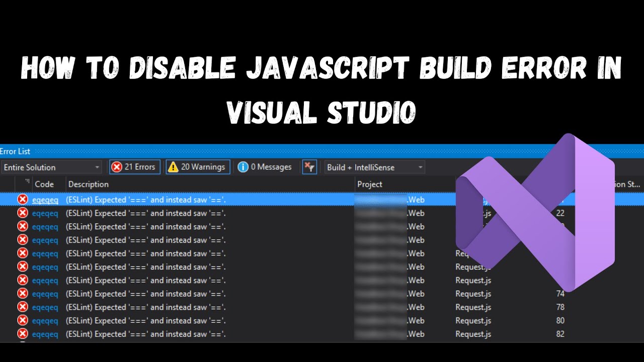Image resolution: width=644 pixels, height=362 pixels.
Task: Select ESLint description in line 22 row
Action: tap(146, 213)
